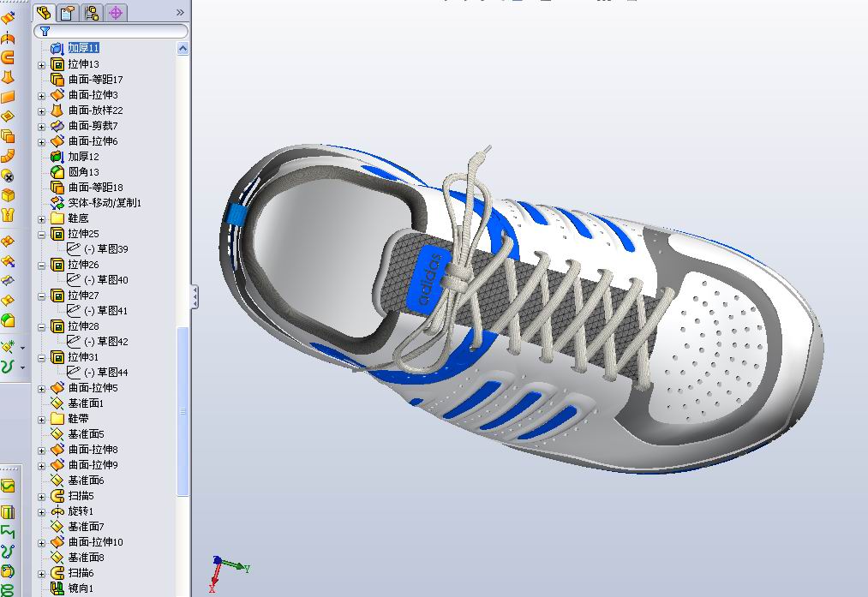
Task: Collapse the 拉伸25 feature node
Action: [41, 236]
